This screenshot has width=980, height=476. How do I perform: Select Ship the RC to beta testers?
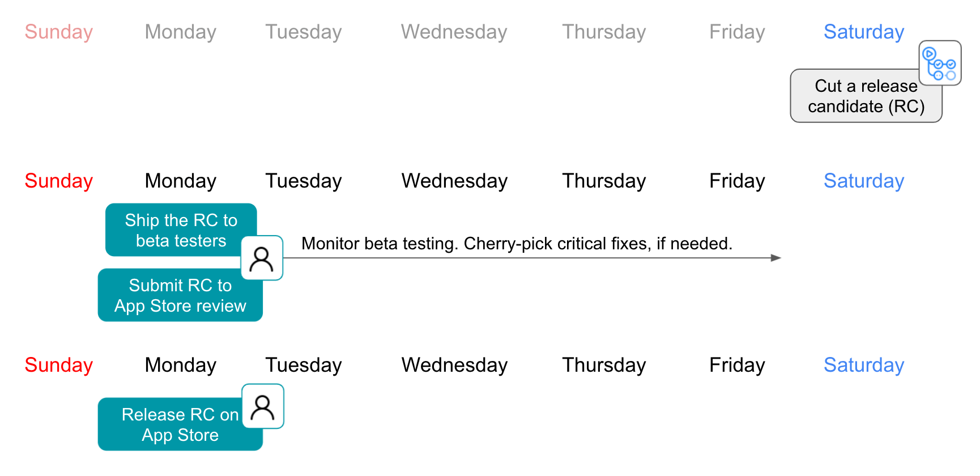(x=181, y=230)
